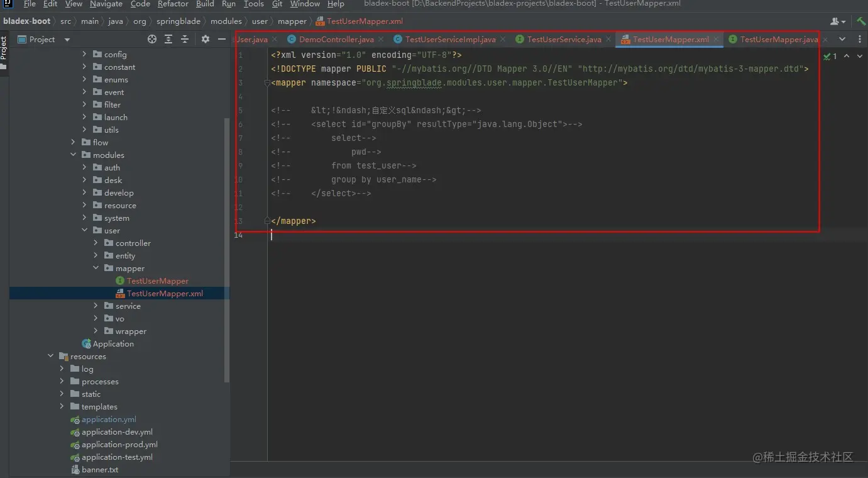This screenshot has width=868, height=478.
Task: Open the Tools menu
Action: tap(253, 4)
